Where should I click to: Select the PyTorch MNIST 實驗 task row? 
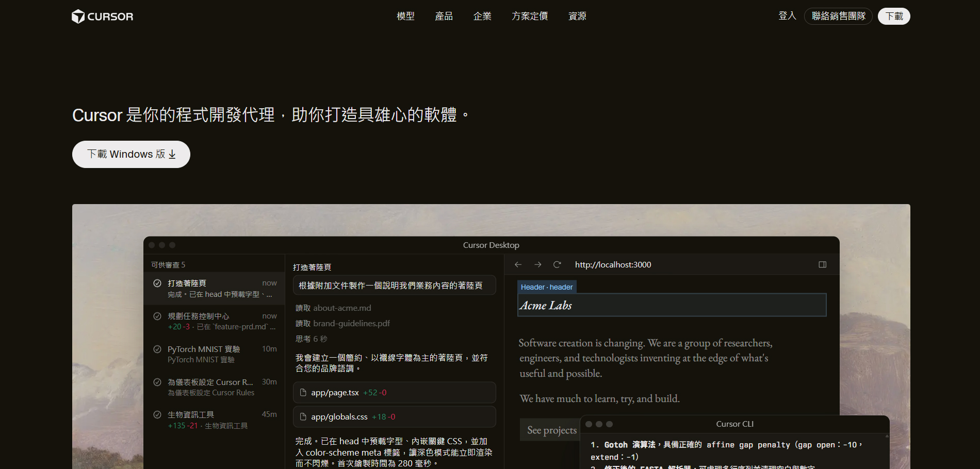(215, 354)
